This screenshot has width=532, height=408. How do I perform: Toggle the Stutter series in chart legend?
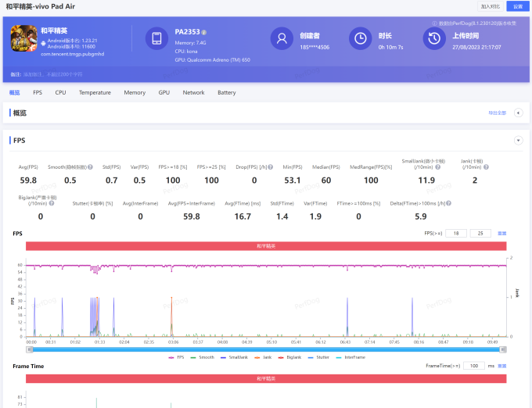[x=318, y=357]
